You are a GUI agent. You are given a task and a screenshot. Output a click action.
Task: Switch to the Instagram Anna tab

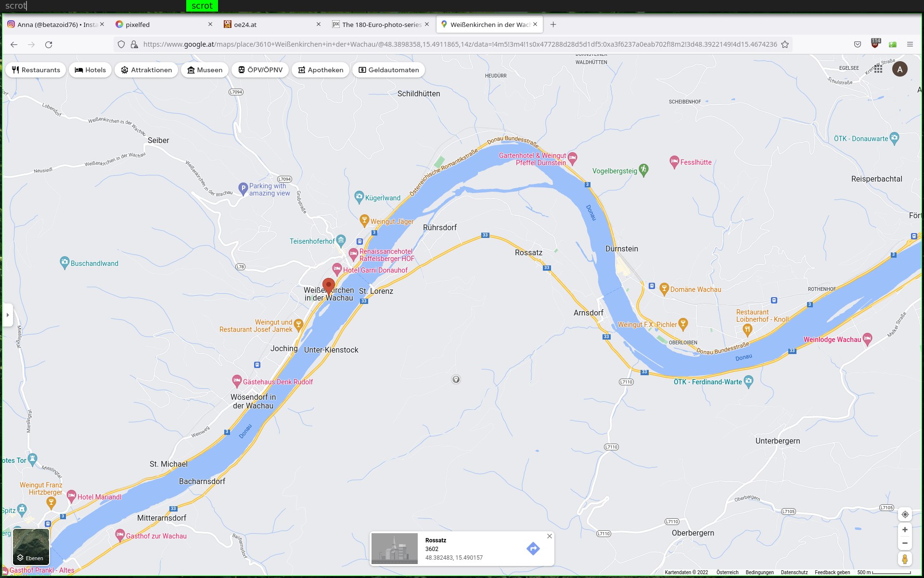point(55,25)
